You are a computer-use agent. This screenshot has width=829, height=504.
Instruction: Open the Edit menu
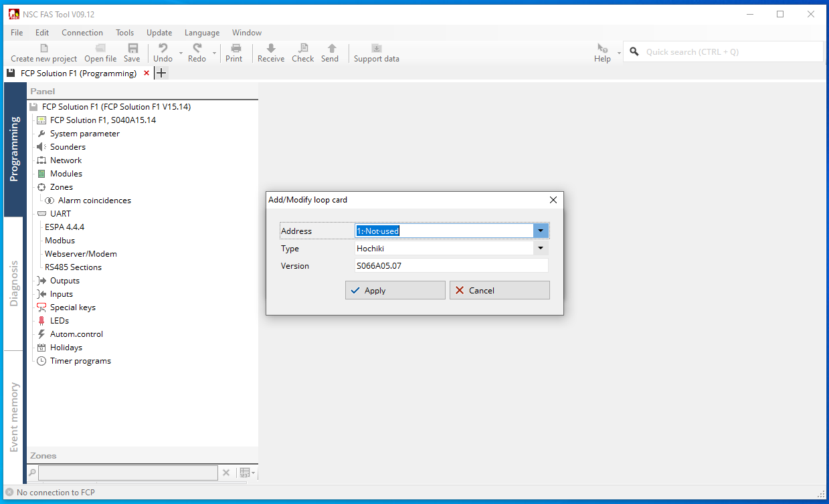(x=42, y=32)
